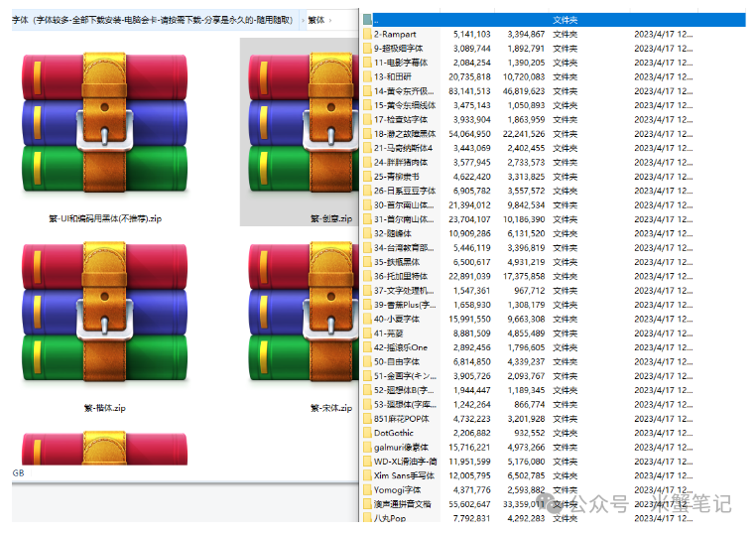Click the 繁-宋体.zip archive icon

(298, 315)
